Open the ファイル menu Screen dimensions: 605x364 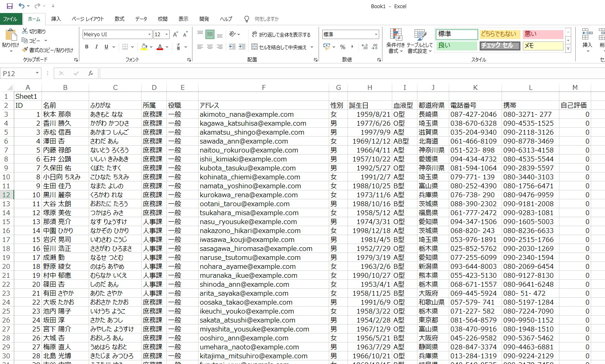(11, 19)
